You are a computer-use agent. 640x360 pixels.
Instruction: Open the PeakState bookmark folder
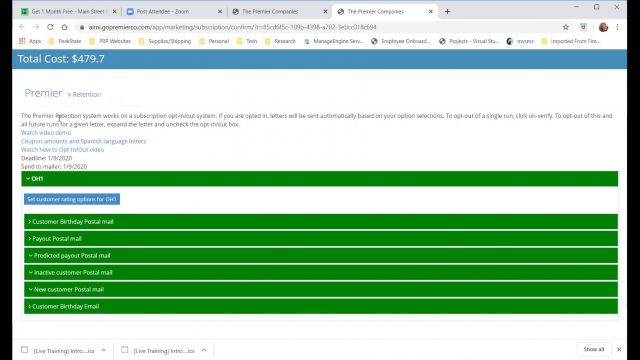pyautogui.click(x=65, y=41)
